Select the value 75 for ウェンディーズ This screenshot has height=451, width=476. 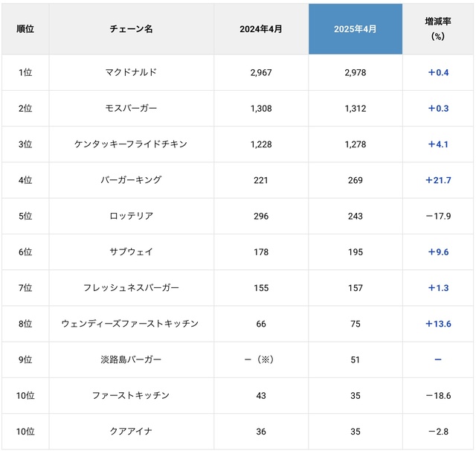pos(356,324)
